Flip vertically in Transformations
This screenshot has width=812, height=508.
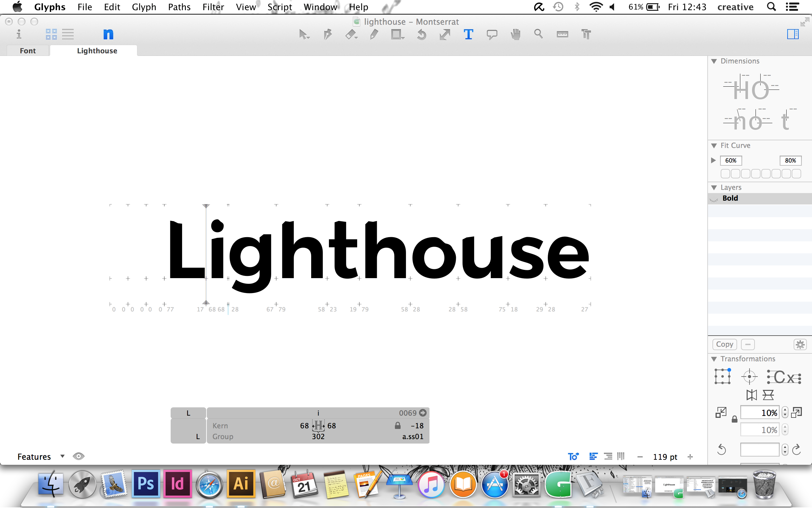click(x=768, y=395)
